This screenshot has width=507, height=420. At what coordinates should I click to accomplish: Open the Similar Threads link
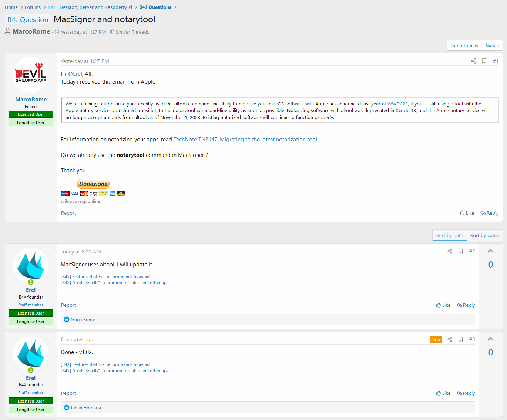(130, 32)
